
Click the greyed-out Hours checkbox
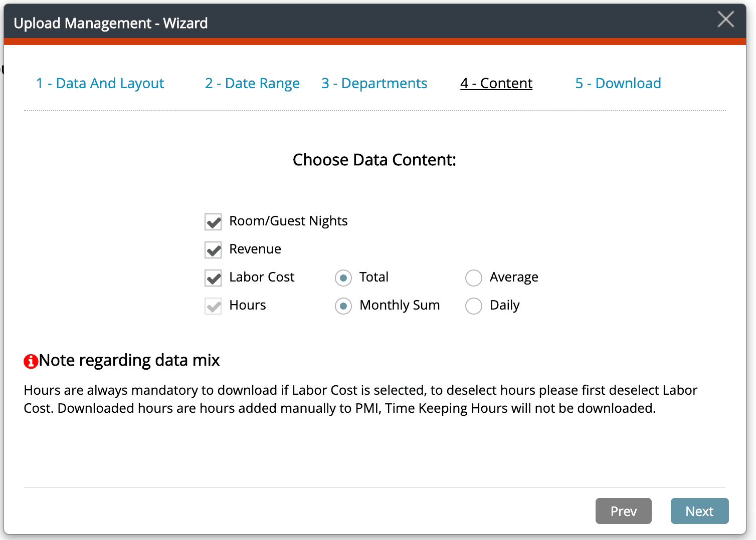click(x=213, y=306)
